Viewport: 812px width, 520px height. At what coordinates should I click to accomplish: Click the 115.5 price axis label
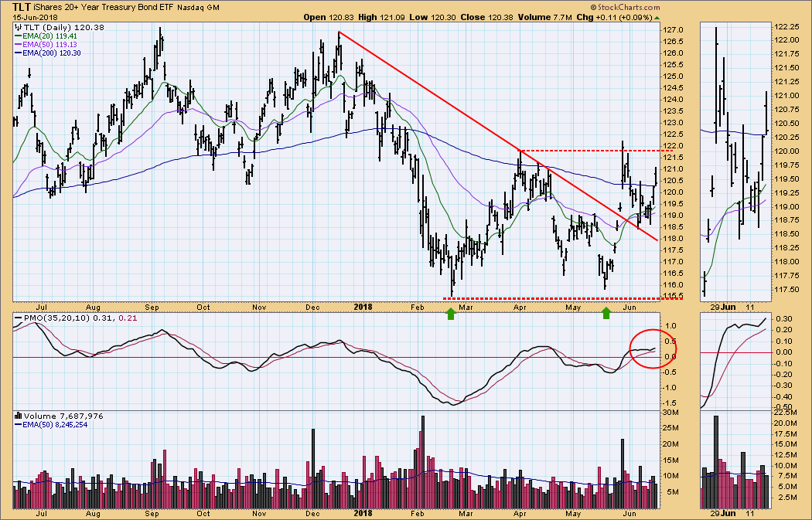click(x=674, y=297)
